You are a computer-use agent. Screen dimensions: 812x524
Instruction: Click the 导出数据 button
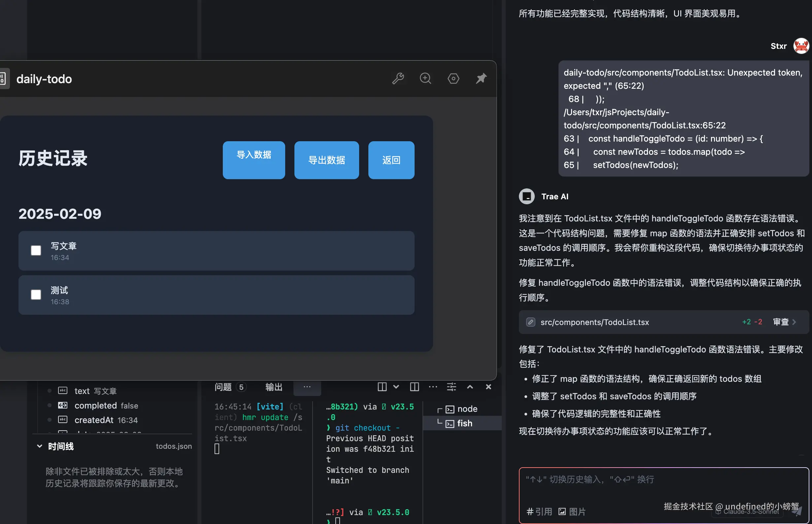[x=326, y=160]
